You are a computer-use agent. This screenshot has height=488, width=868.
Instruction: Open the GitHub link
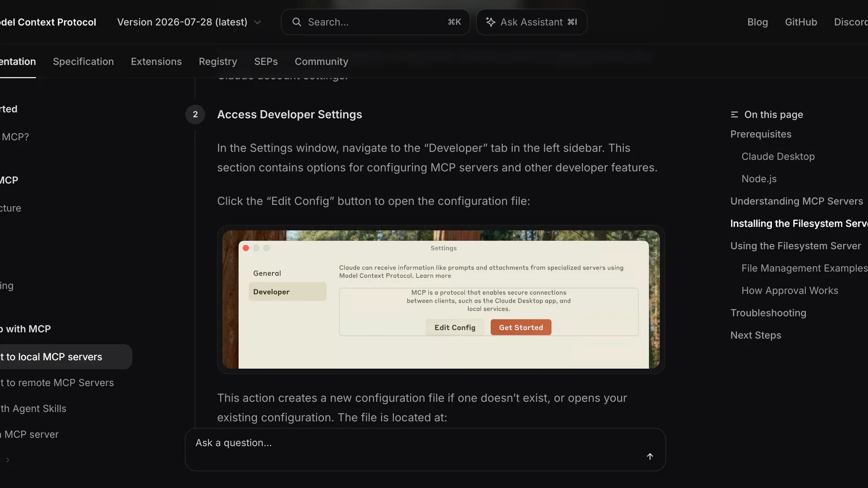(801, 22)
